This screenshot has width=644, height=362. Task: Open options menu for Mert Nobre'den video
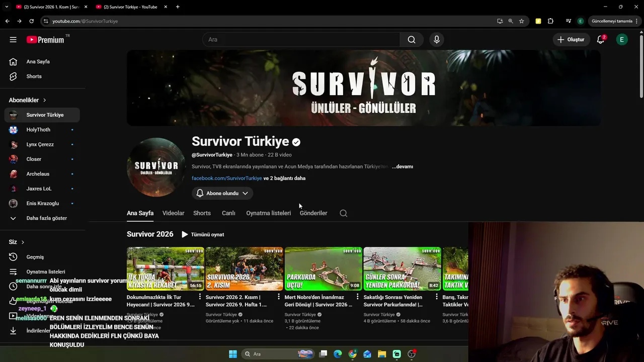click(x=358, y=297)
